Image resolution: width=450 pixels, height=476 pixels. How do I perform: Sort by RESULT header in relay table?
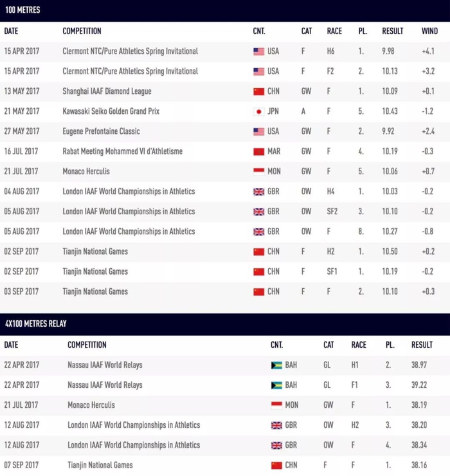422,345
